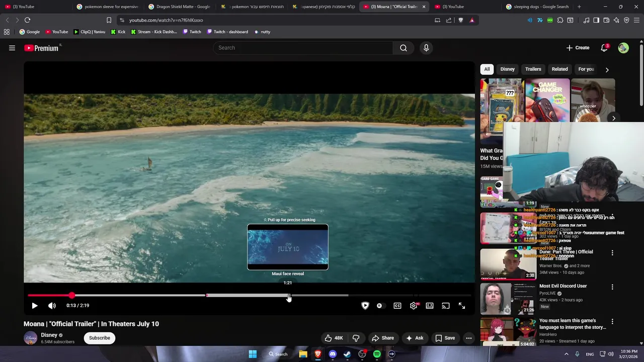Focus the YouTube search field
Viewport: 644px width, 362px height.
coord(303,48)
